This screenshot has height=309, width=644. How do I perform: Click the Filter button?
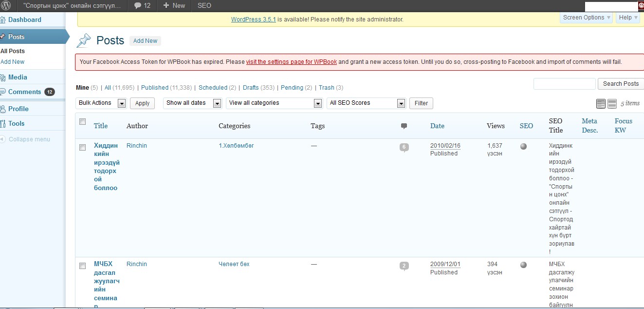pyautogui.click(x=421, y=103)
